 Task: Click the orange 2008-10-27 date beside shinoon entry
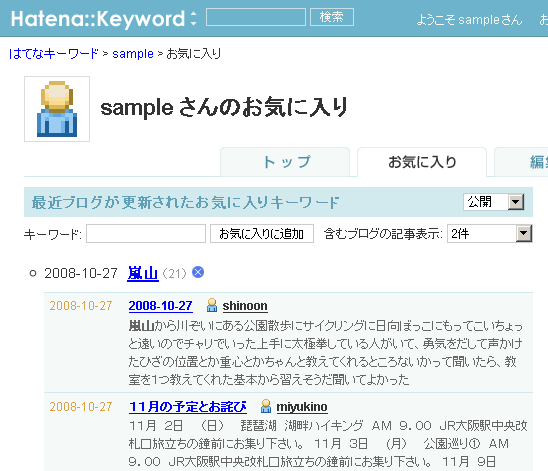(x=81, y=306)
